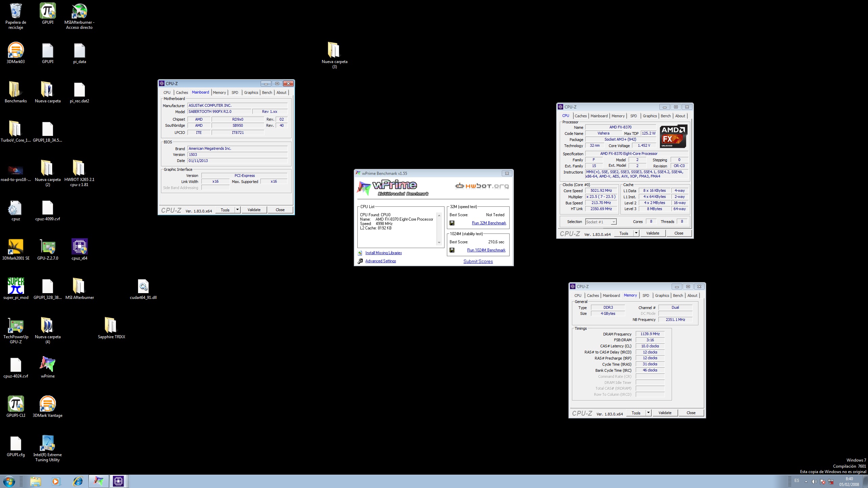The height and width of the screenshot is (488, 868).
Task: Open the GPUPI desktop shortcut icon
Action: click(x=47, y=11)
